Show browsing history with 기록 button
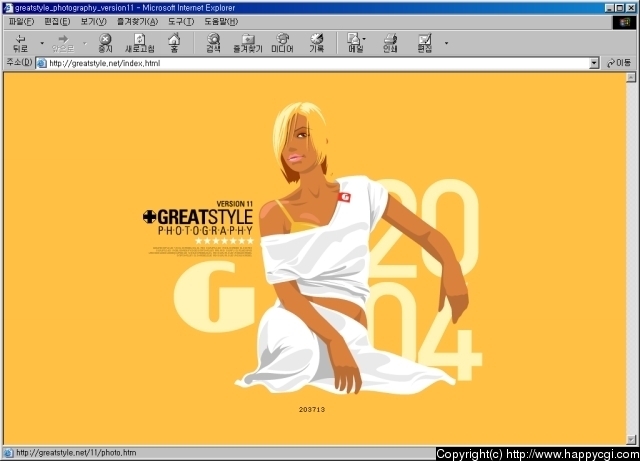 [x=317, y=43]
